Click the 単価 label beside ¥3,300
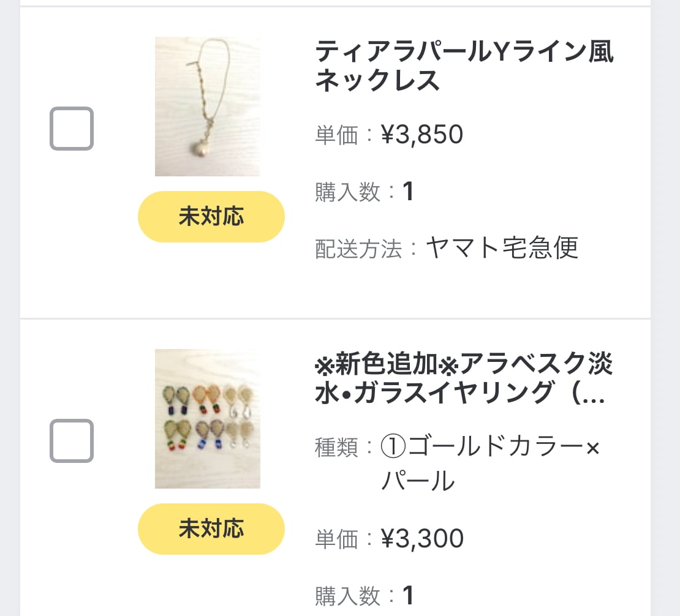Viewport: 680px width, 616px height. (x=336, y=539)
